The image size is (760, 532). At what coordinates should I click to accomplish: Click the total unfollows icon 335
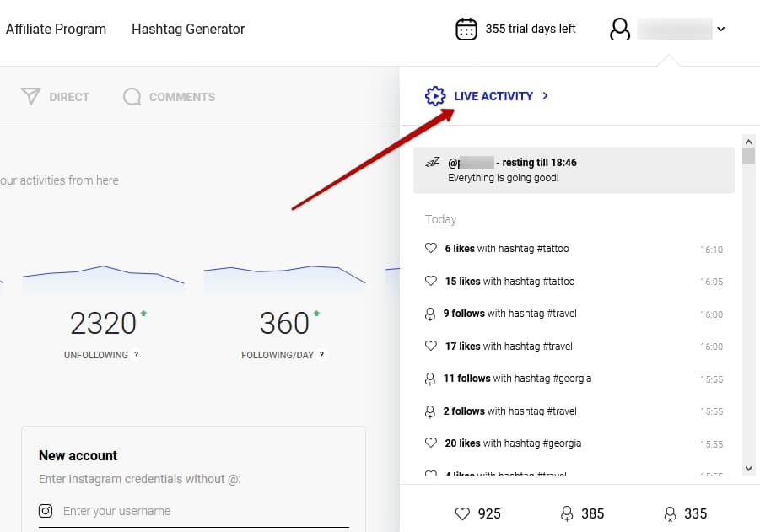coord(670,513)
